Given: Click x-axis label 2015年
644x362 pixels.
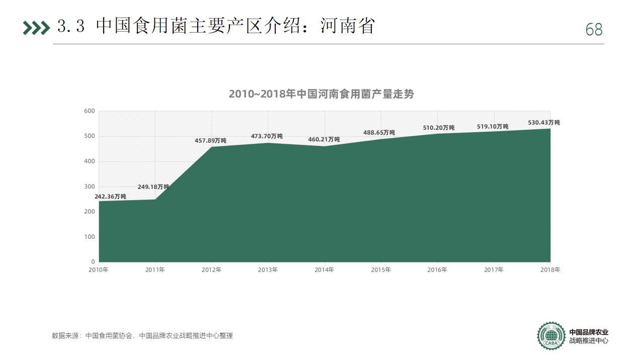Looking at the screenshot, I should [381, 270].
